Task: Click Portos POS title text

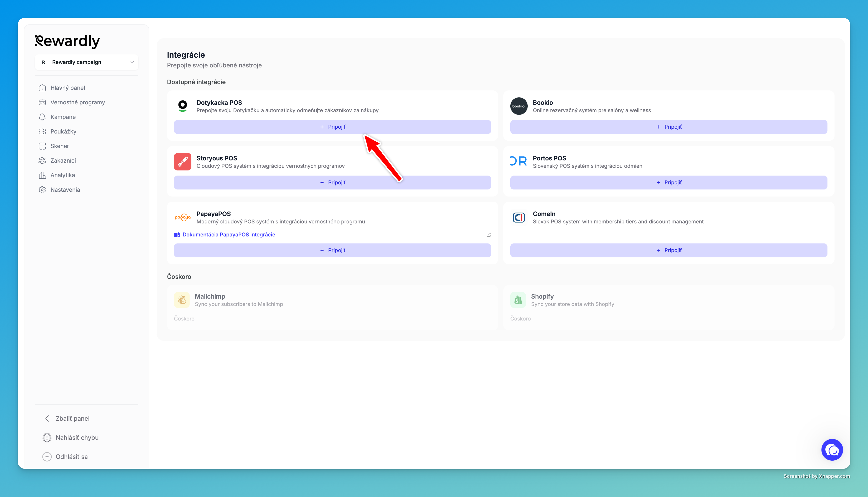Action: [549, 158]
